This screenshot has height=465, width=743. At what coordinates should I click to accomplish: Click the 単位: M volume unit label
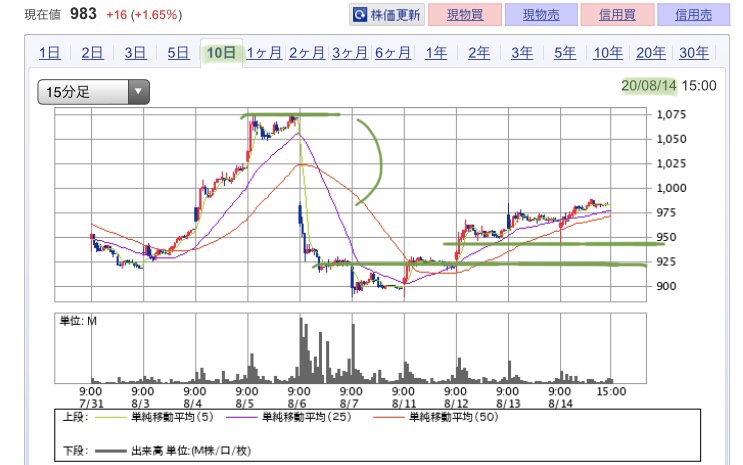tap(78, 321)
